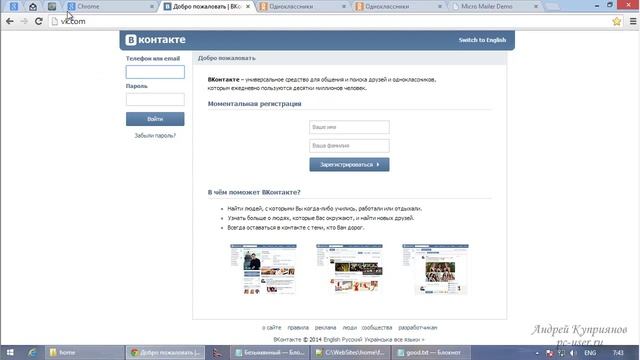The image size is (640, 360).
Task: Open the first profile screenshot thumbnail
Action: point(263,269)
